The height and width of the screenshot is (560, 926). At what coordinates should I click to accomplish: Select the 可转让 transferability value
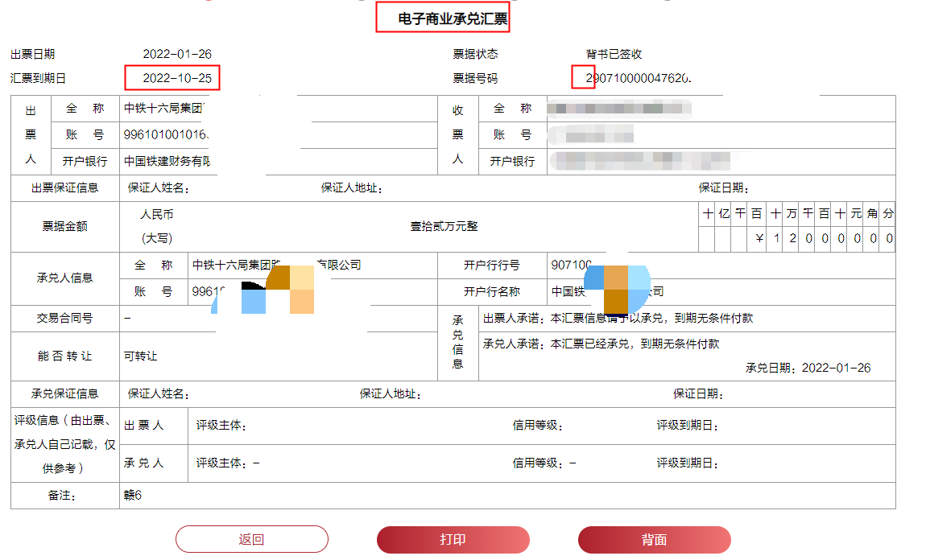click(141, 356)
